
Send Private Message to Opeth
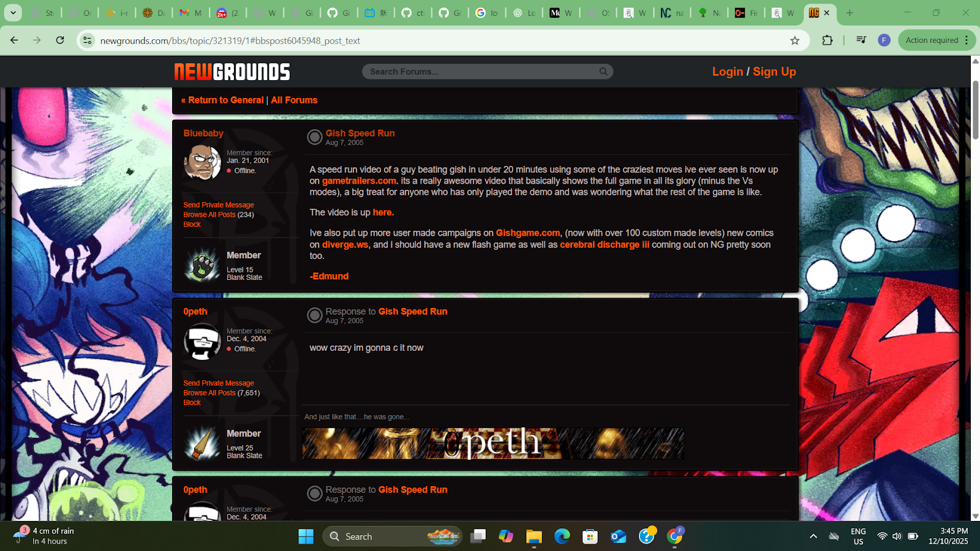click(219, 383)
